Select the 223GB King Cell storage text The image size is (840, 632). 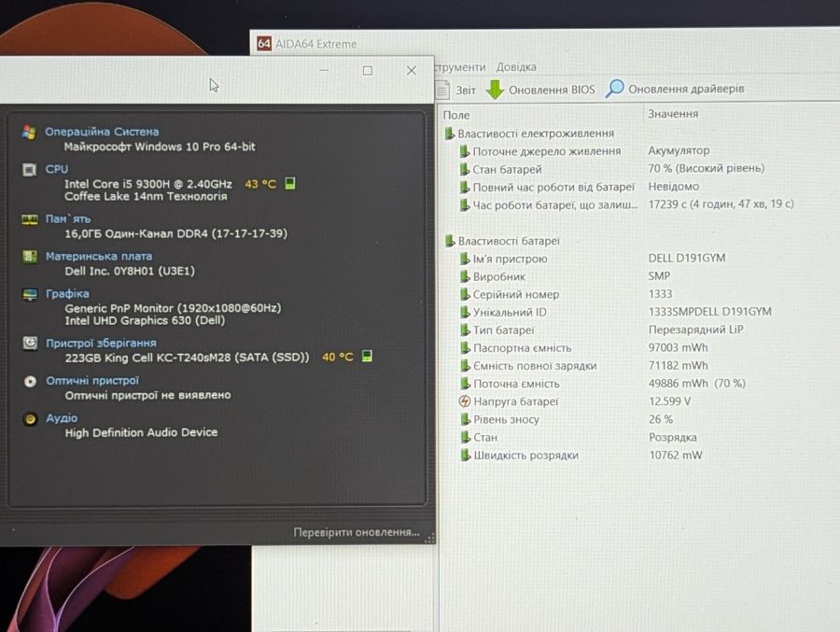(187, 358)
